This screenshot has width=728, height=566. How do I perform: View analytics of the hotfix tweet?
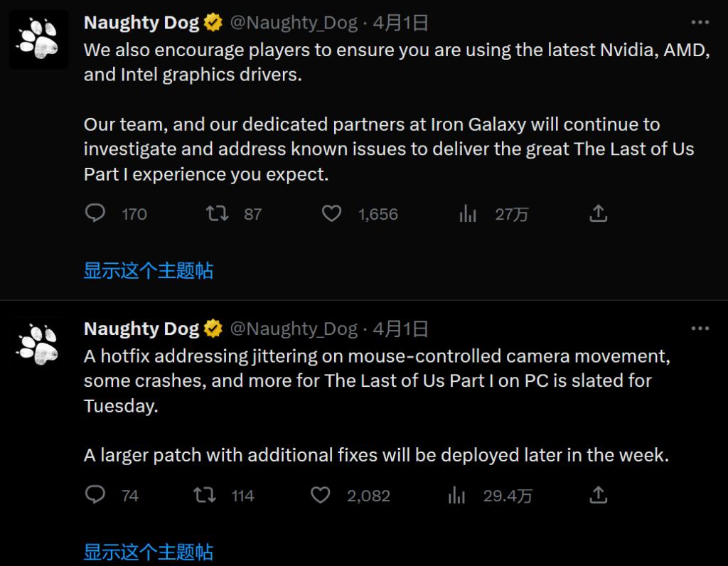tap(456, 495)
